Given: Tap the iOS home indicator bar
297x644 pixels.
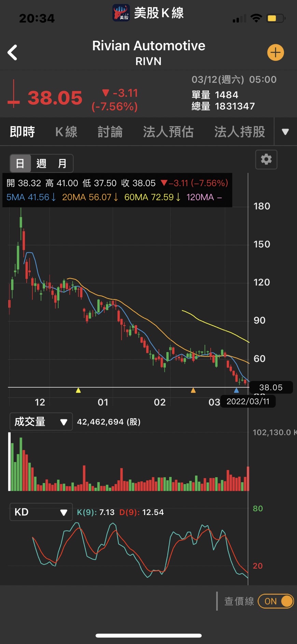Looking at the screenshot, I should pos(148,636).
